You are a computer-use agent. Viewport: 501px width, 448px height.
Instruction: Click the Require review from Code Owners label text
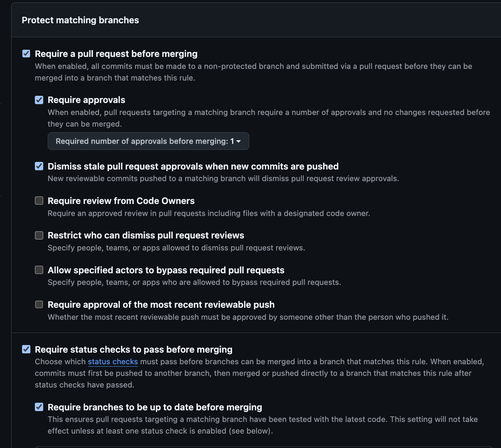pos(121,201)
